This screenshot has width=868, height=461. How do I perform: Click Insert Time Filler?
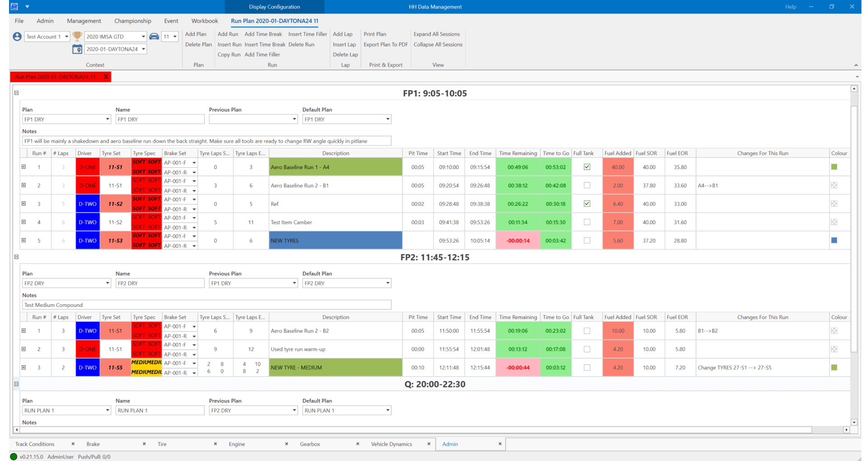pyautogui.click(x=307, y=34)
